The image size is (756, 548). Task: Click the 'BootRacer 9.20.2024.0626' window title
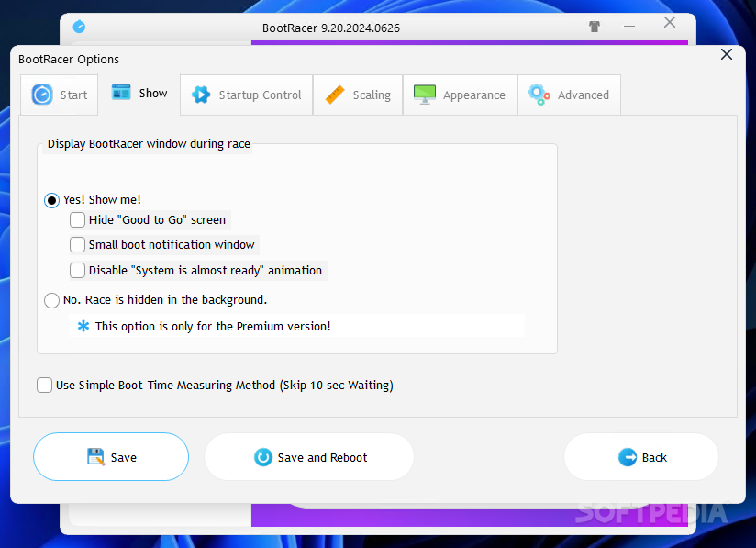point(330,28)
